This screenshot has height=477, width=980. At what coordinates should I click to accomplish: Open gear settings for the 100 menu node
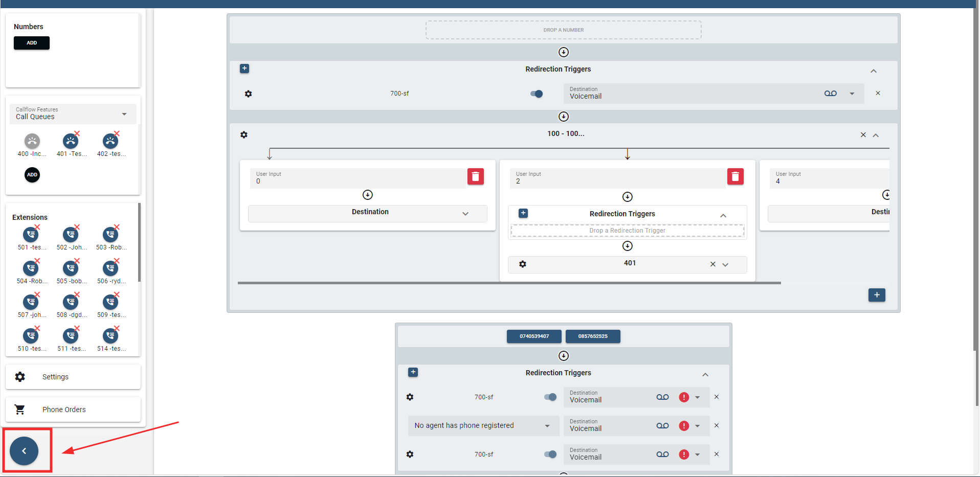[x=244, y=135]
